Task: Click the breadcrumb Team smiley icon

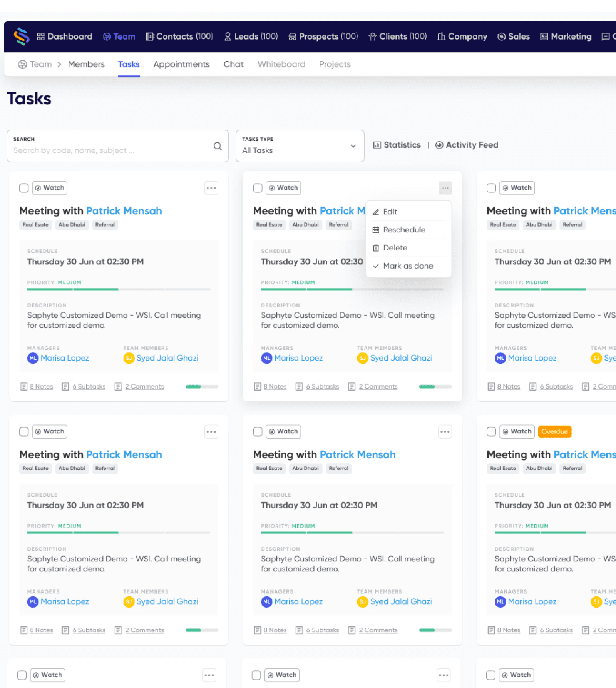Action: point(22,64)
